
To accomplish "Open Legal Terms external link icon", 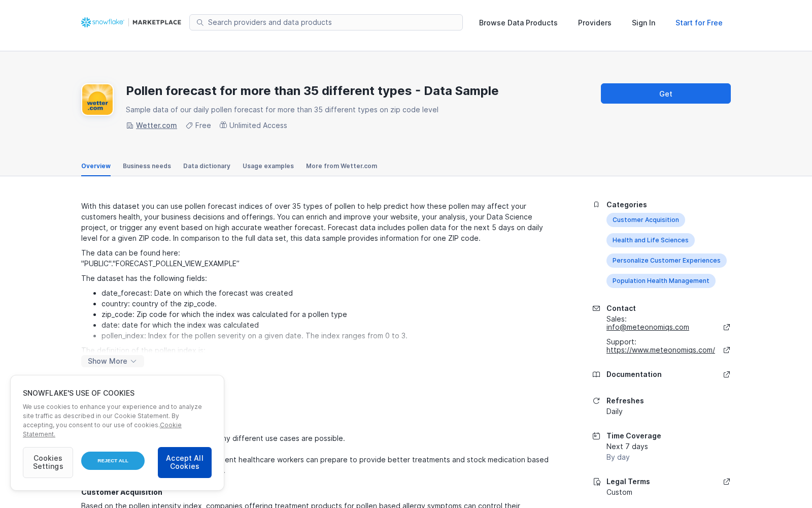I will tap(727, 482).
